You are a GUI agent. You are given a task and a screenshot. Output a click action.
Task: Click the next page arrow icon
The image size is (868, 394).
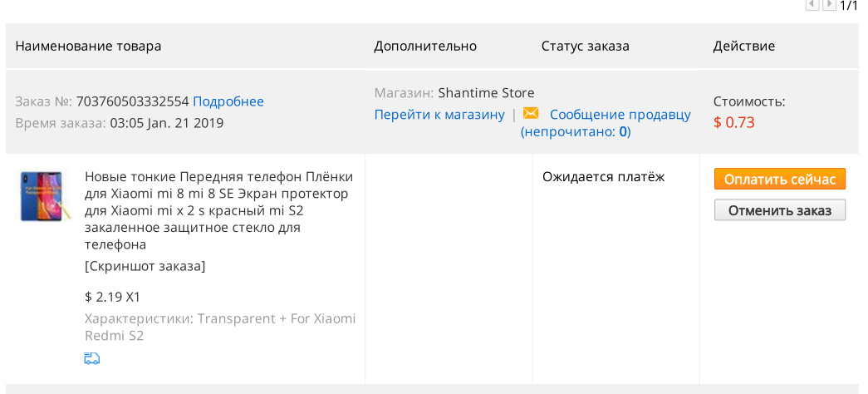click(829, 5)
